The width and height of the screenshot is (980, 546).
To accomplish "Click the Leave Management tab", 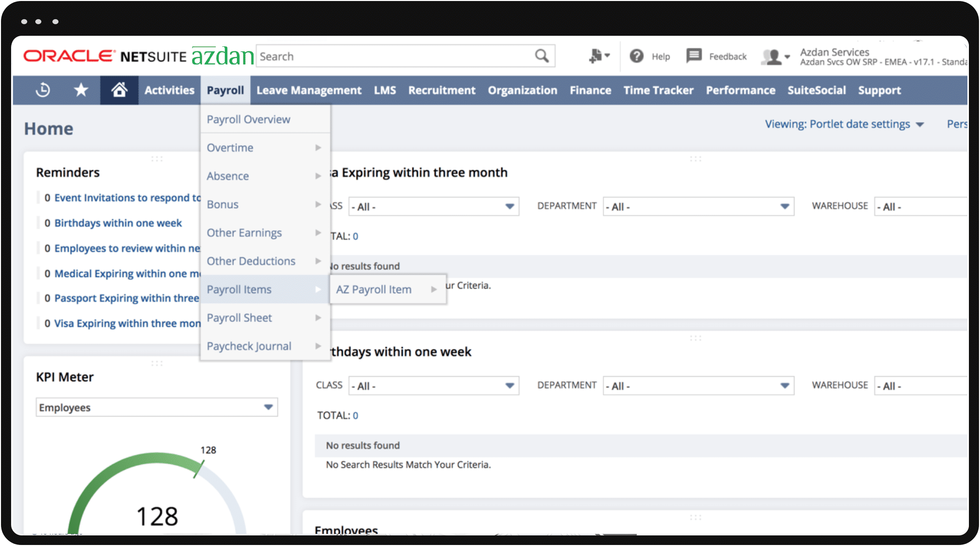I will (308, 90).
